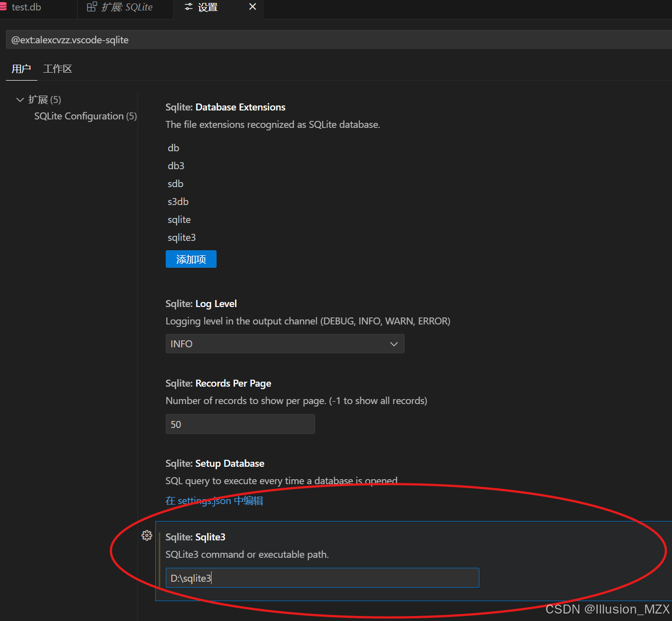The width and height of the screenshot is (672, 621).
Task: Click the Sqlite: Database Extensions heading
Action: 225,107
